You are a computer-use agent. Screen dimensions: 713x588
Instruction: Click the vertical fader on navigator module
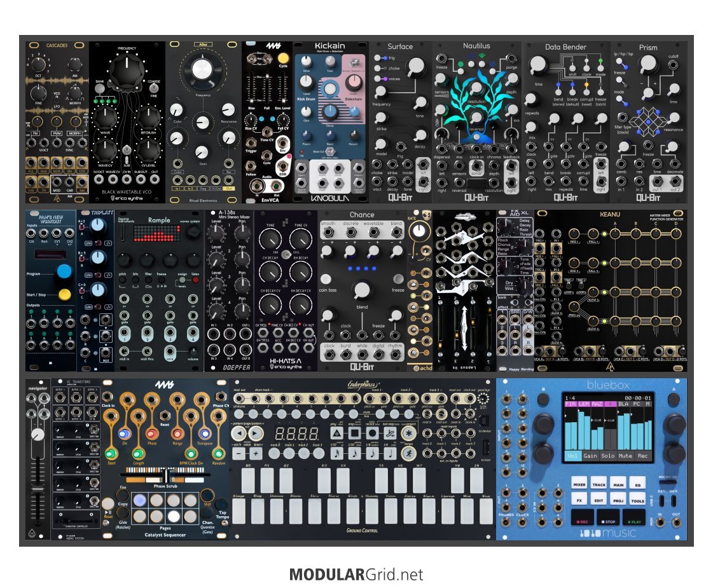[x=38, y=488]
